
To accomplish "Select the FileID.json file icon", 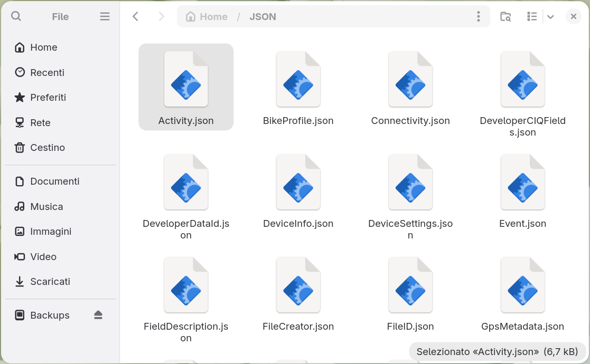I will 410,285.
